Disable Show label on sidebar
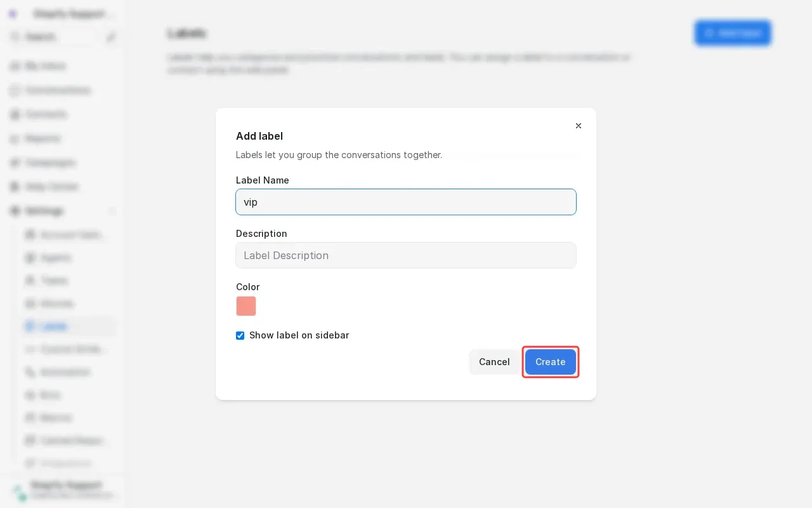Image resolution: width=812 pixels, height=508 pixels. 240,335
